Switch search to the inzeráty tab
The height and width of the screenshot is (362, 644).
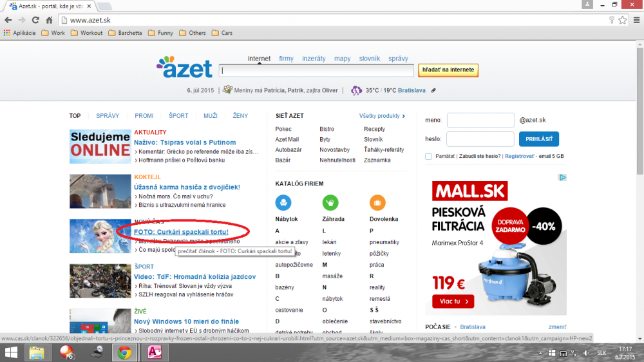[x=314, y=59]
